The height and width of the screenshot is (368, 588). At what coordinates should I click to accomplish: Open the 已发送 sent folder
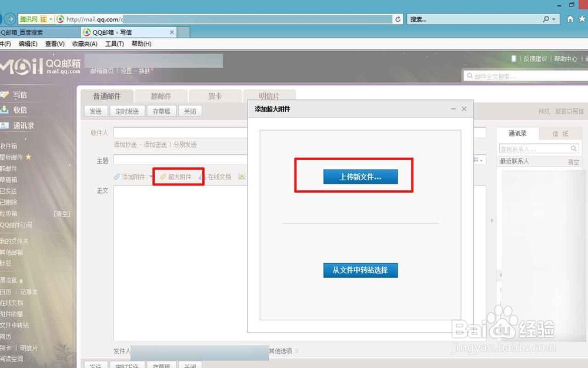tap(9, 191)
